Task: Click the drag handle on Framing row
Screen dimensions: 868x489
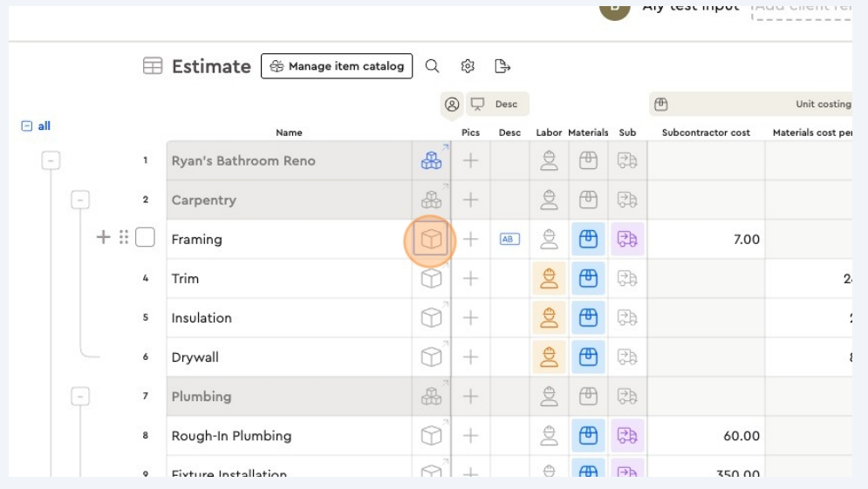Action: tap(124, 237)
